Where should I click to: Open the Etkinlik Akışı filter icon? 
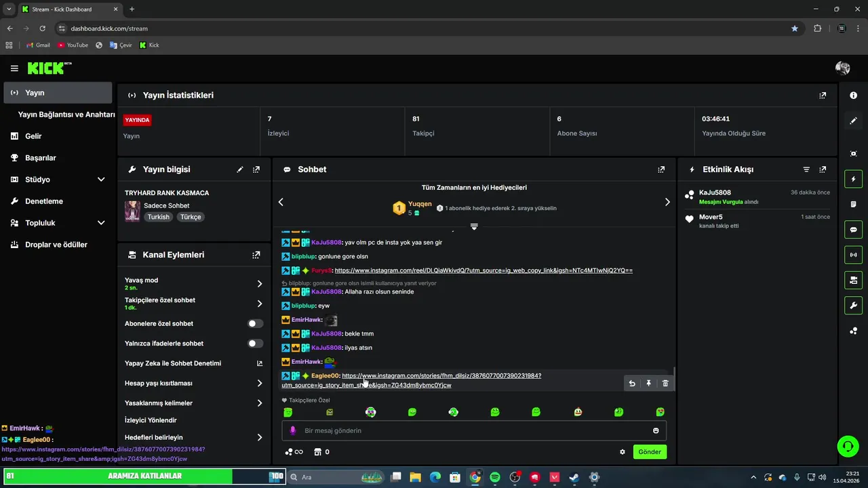click(x=806, y=169)
